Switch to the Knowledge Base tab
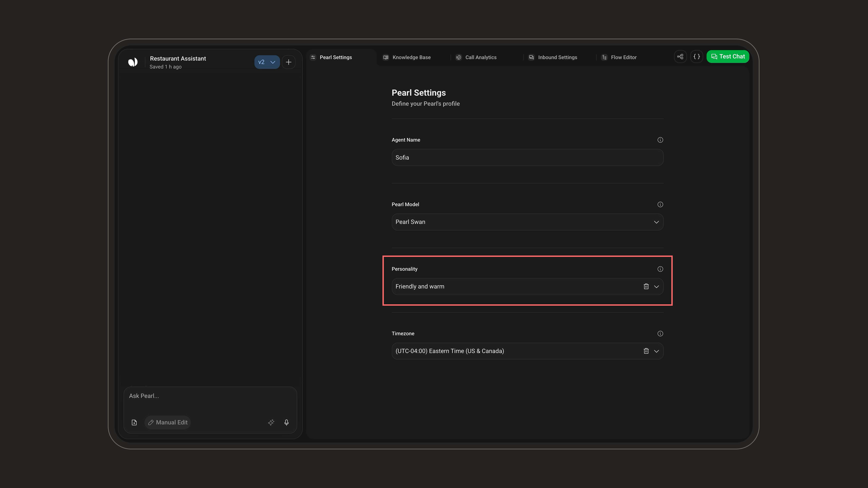The height and width of the screenshot is (488, 868). point(407,57)
